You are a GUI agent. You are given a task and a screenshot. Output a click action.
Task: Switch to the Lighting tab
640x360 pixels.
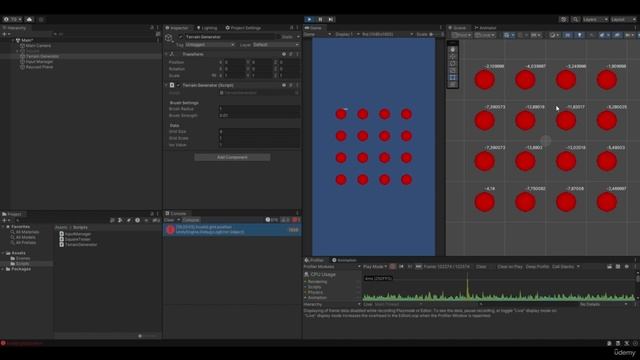pos(207,28)
